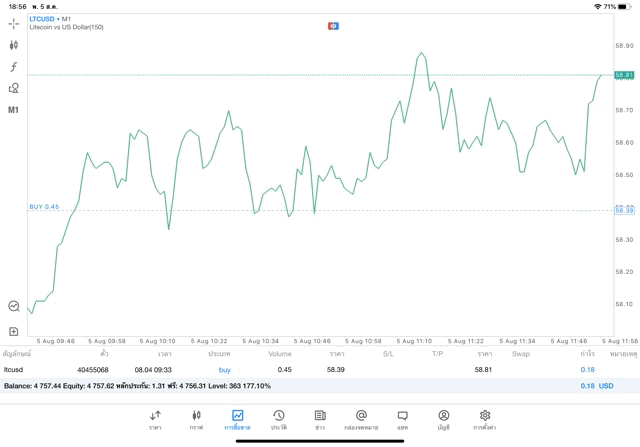
Task: Select the BUY 0.45 order line label
Action: (x=44, y=207)
